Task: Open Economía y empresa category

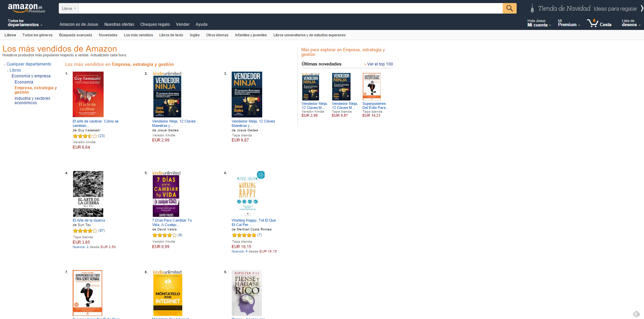Action: tap(31, 76)
